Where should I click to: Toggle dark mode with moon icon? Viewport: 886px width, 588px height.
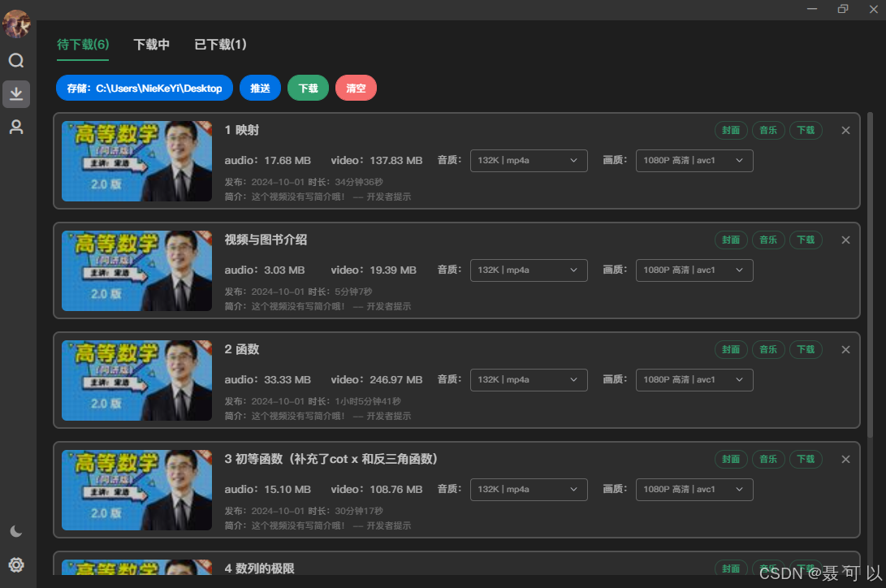coord(16,531)
